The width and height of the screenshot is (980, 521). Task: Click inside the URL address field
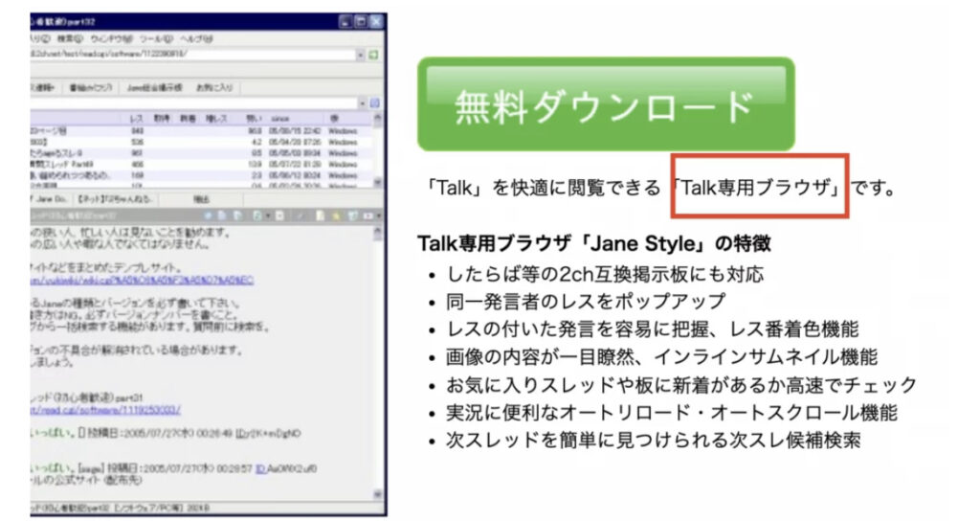191,56
